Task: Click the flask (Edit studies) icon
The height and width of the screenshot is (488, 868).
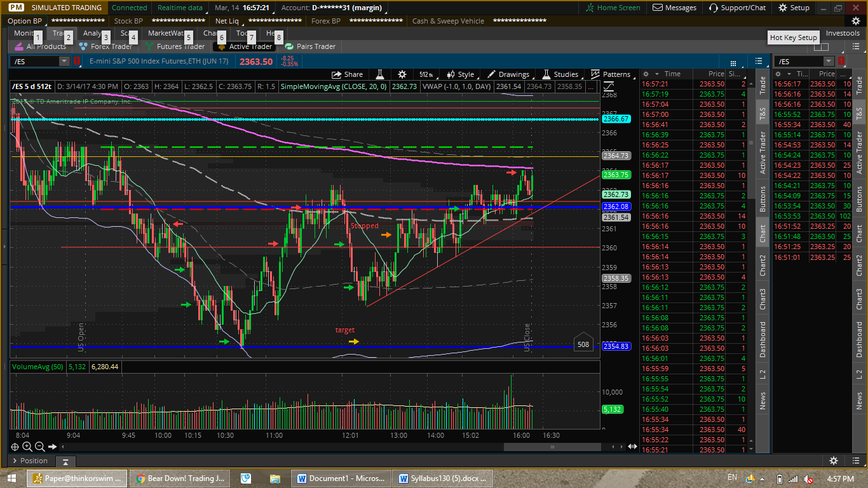Action: click(380, 74)
